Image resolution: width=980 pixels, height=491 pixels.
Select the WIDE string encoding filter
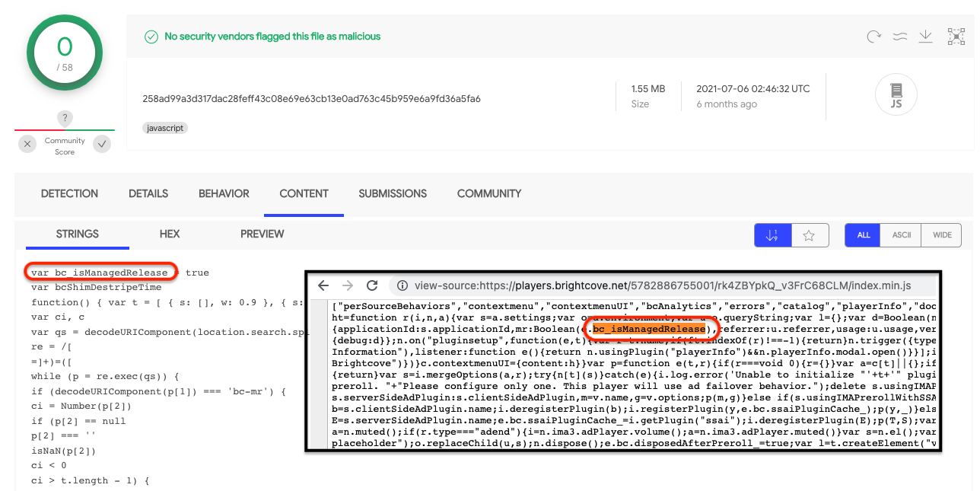click(x=942, y=235)
